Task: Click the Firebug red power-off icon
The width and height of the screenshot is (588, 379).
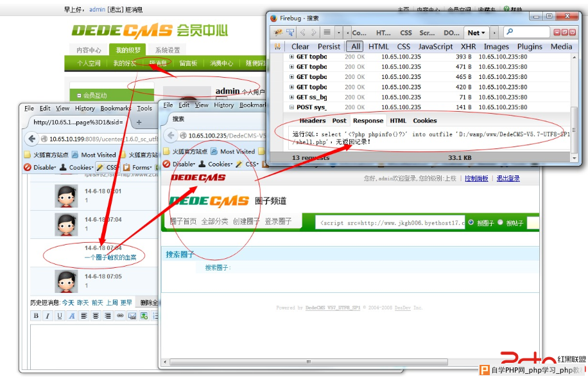Action: point(572,32)
